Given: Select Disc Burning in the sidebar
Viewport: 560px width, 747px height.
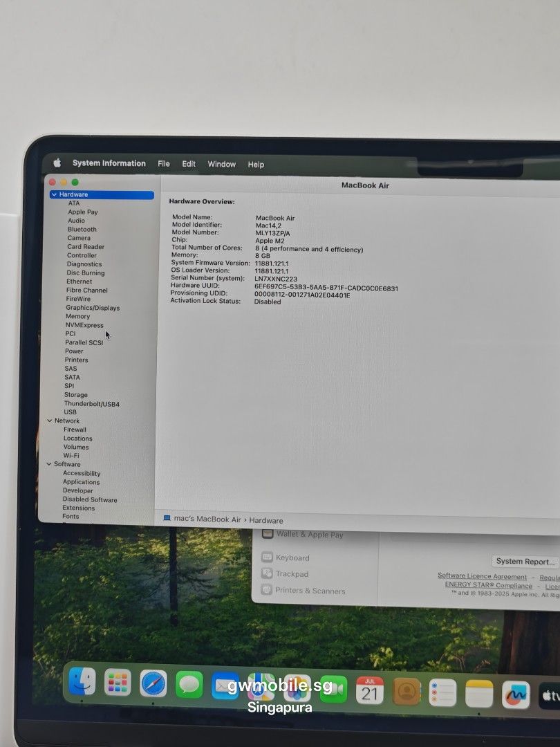Looking at the screenshot, I should tap(85, 273).
